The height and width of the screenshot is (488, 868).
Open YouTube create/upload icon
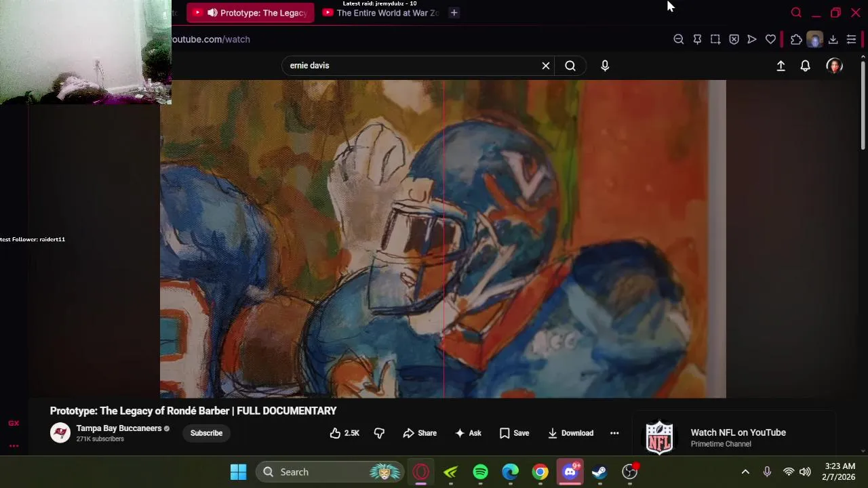coord(781,66)
